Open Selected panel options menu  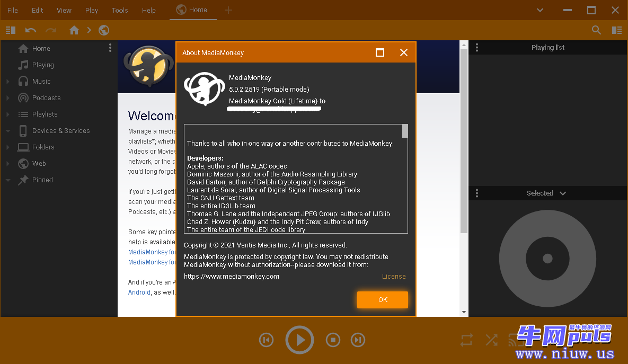pyautogui.click(x=476, y=193)
